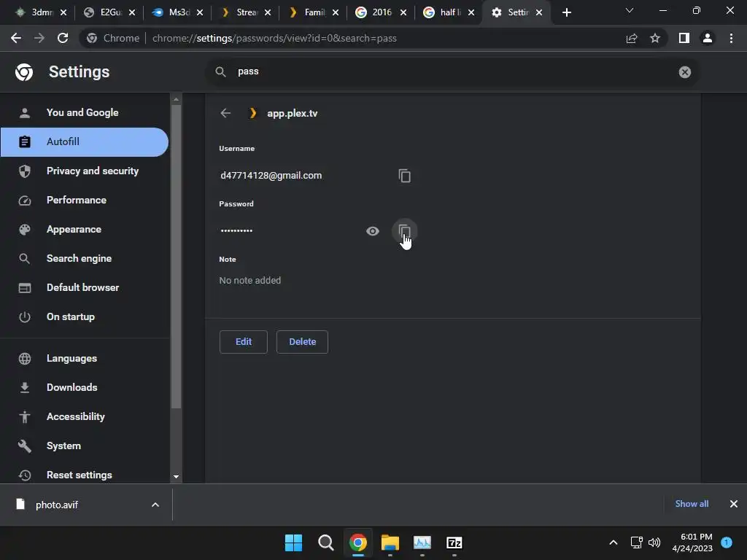Select Autofill in sidebar
This screenshot has width=747, height=560.
[85, 142]
